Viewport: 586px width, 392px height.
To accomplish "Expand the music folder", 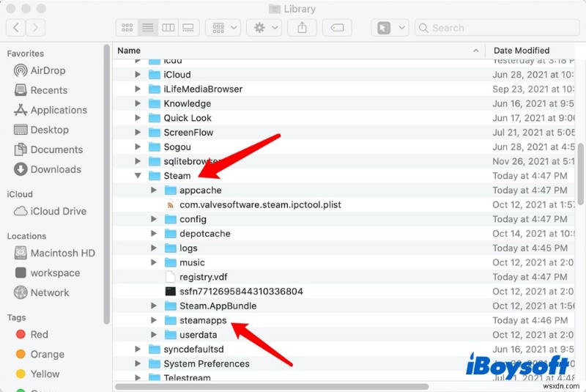I will point(154,262).
